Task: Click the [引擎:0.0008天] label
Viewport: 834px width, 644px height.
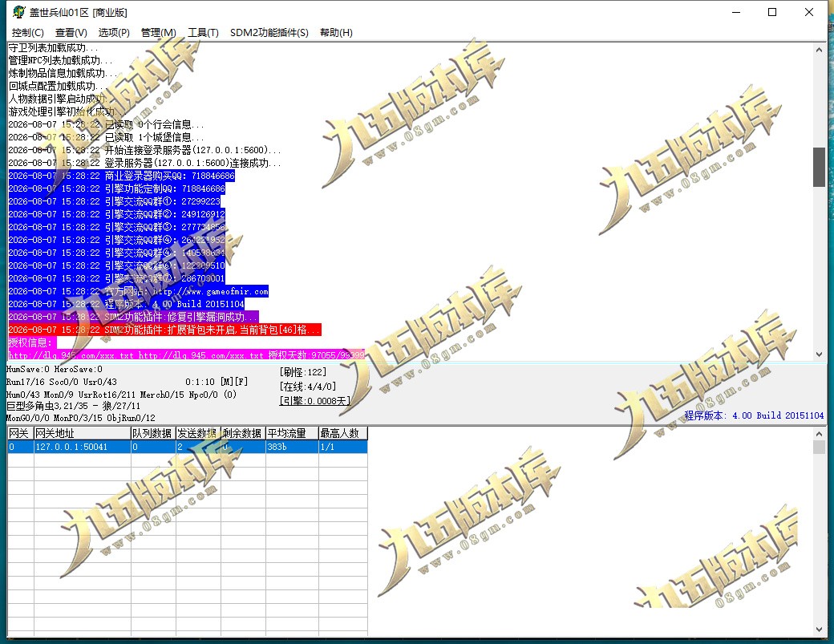Action: pyautogui.click(x=315, y=401)
